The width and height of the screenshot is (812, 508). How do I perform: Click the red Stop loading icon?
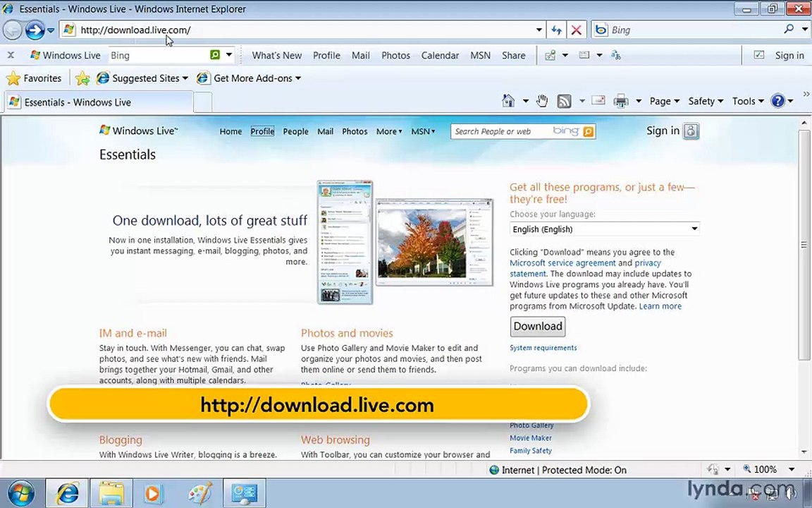576,30
